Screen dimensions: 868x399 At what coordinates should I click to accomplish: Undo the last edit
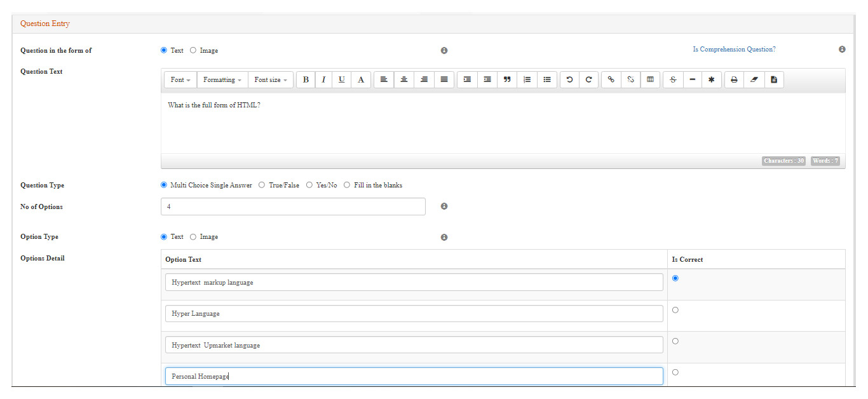pyautogui.click(x=569, y=80)
